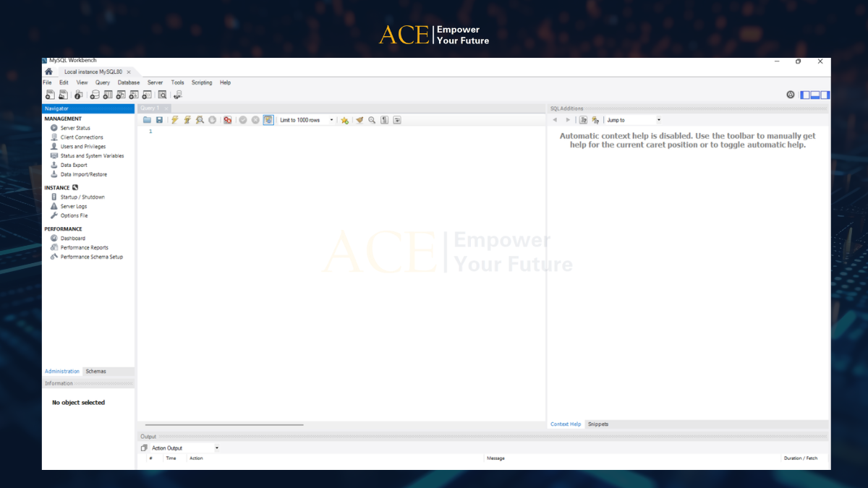868x488 pixels.
Task: Toggle the left sidebar panel visibility
Action: pos(805,95)
